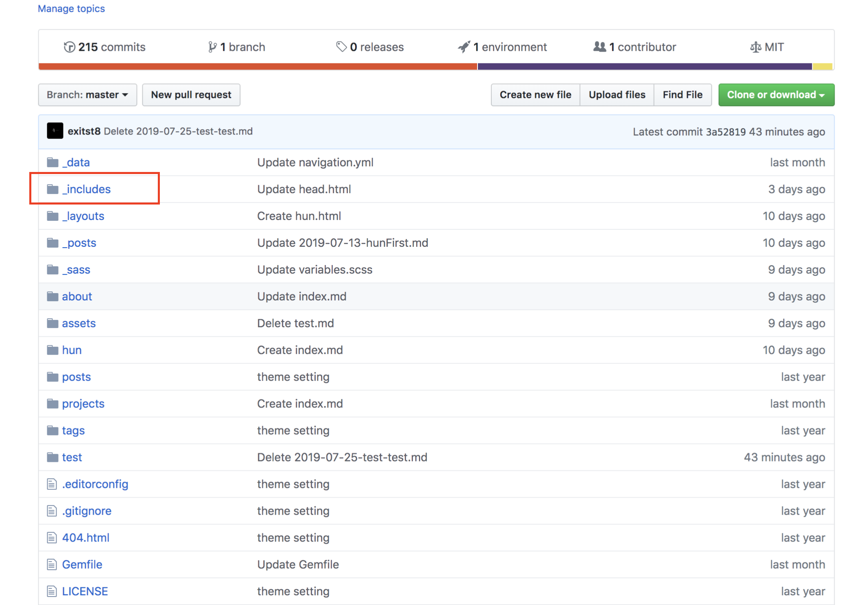The height and width of the screenshot is (605, 868).
Task: Open the _layouts folder
Action: (x=83, y=216)
